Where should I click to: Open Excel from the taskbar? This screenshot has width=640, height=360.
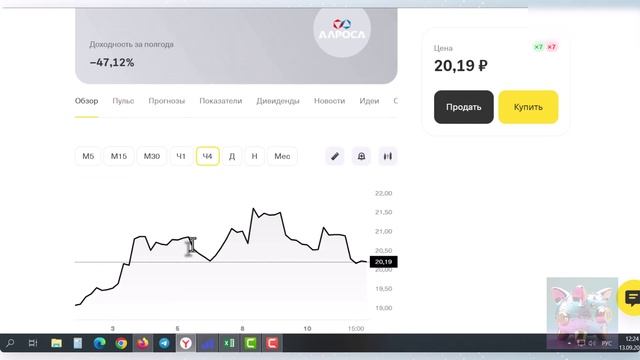(x=229, y=343)
